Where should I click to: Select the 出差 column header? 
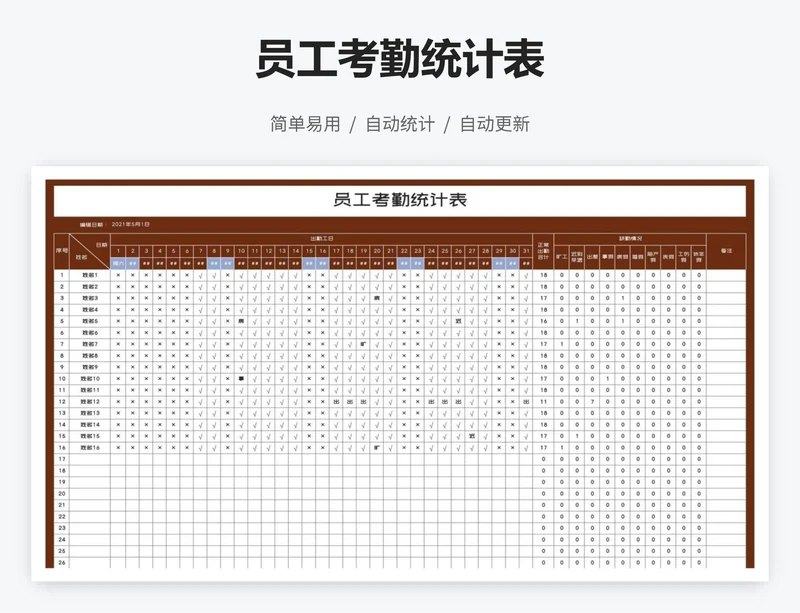(x=592, y=257)
